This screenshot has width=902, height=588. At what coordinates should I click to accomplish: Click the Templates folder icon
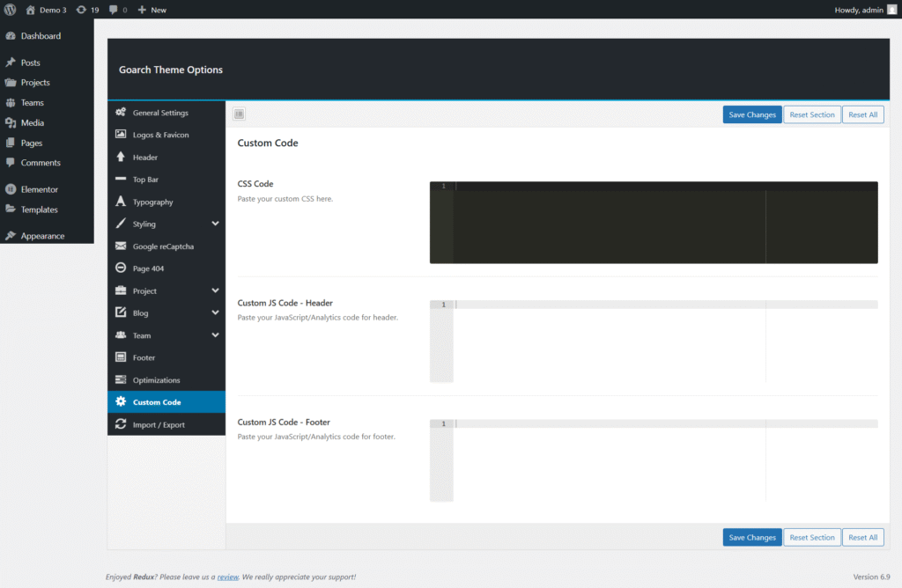point(11,209)
